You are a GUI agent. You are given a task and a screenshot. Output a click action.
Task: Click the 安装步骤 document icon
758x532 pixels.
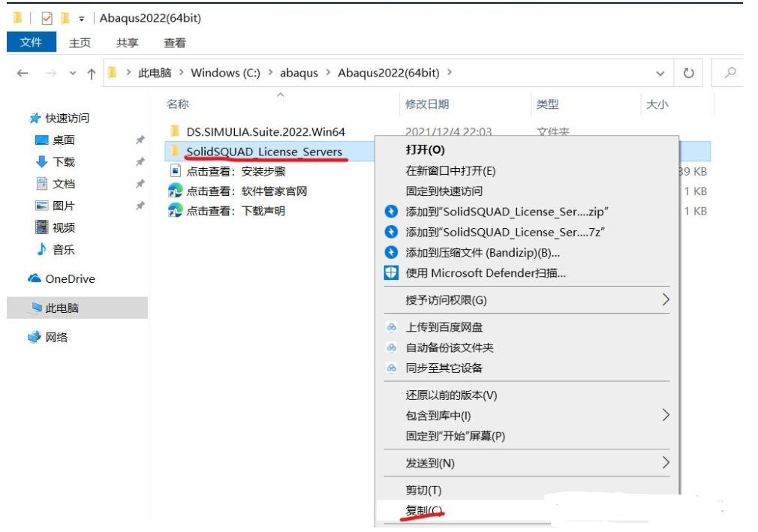click(176, 171)
